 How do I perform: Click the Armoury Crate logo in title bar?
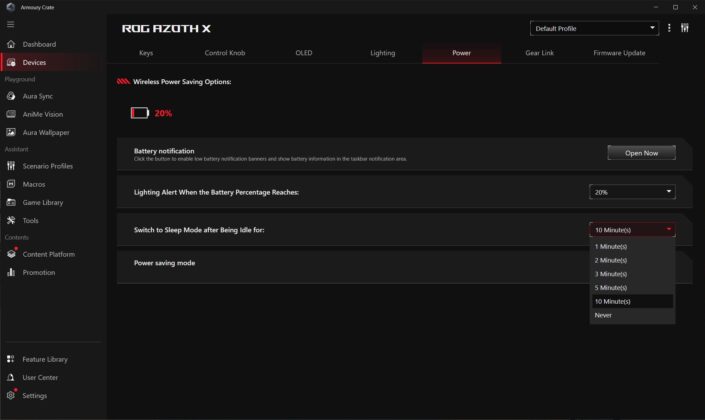tap(11, 7)
